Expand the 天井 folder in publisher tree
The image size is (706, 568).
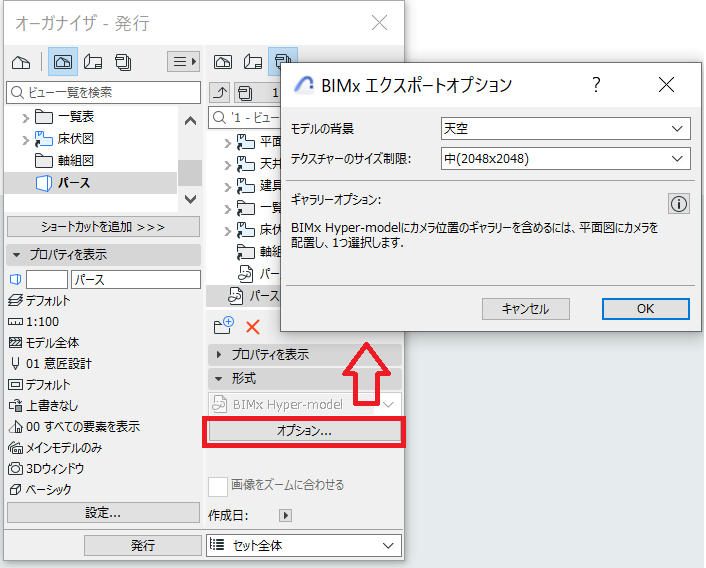[227, 165]
